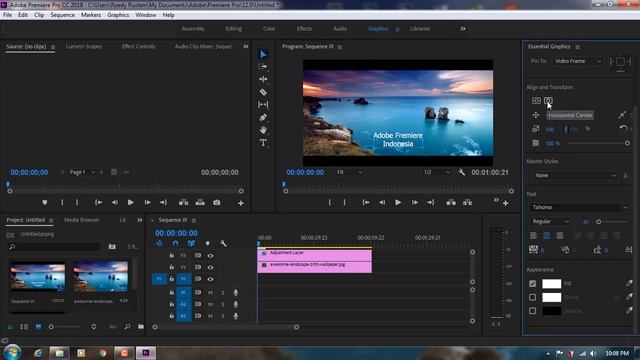Open Pin To Video Frame dropdown
The image size is (640, 360).
(578, 61)
